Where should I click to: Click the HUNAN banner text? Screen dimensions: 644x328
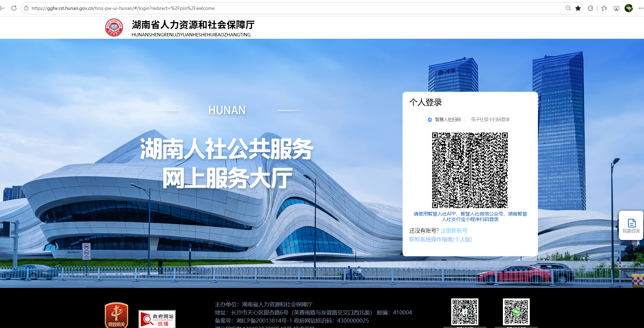click(x=227, y=110)
